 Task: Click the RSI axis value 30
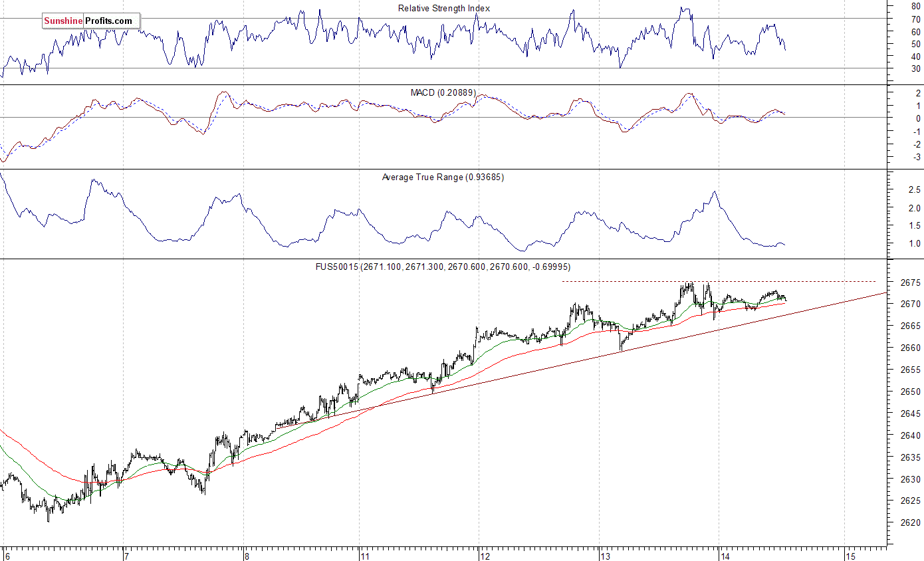point(916,68)
